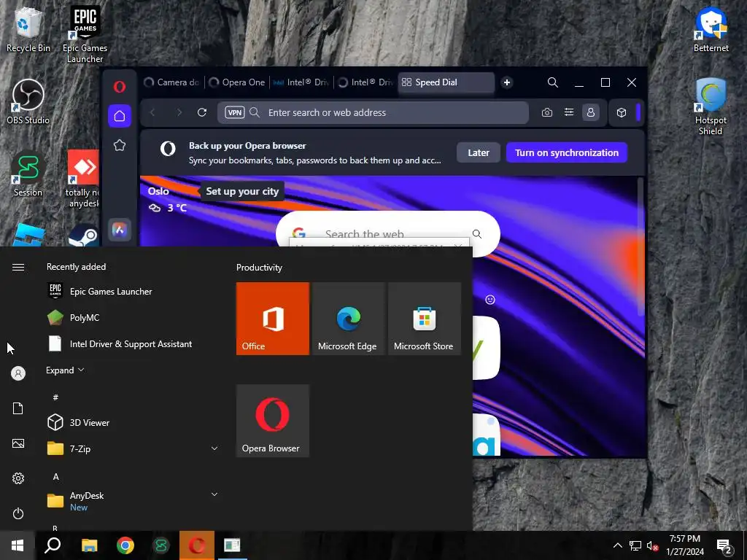Expand the Recently added list
This screenshot has height=560, width=747.
65,370
